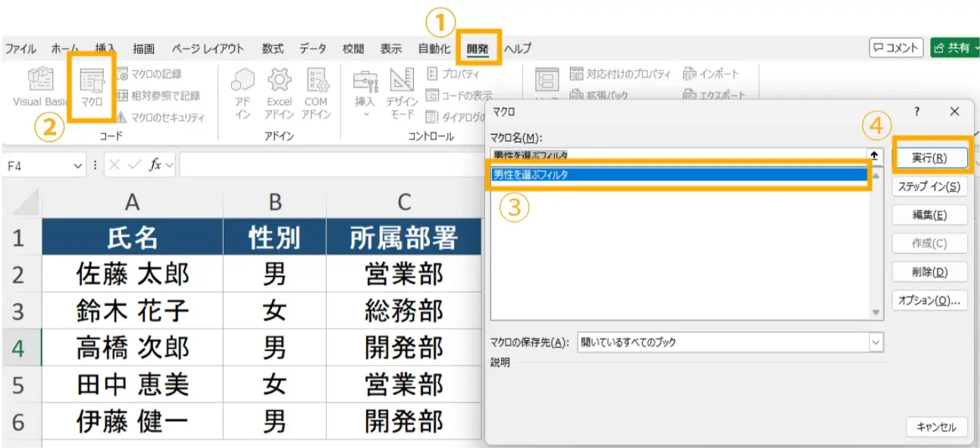Select column B header
The width and height of the screenshot is (980, 448).
coord(274,202)
